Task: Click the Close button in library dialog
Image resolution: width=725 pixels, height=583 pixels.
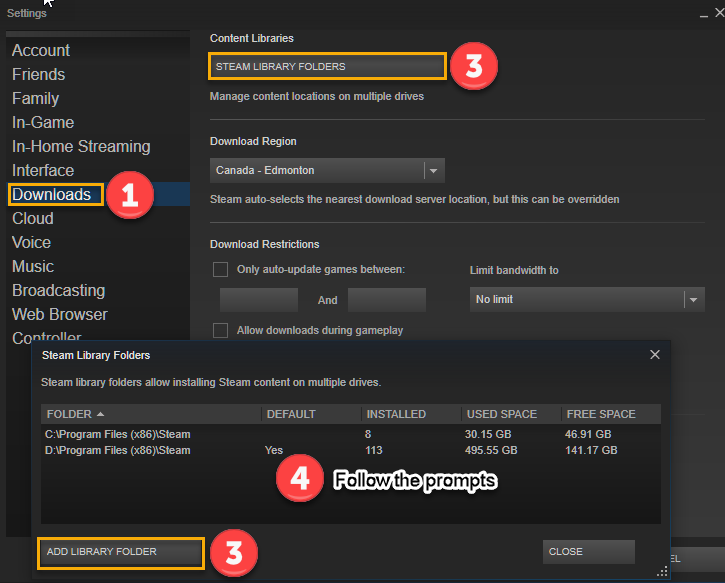Action: pos(589,552)
